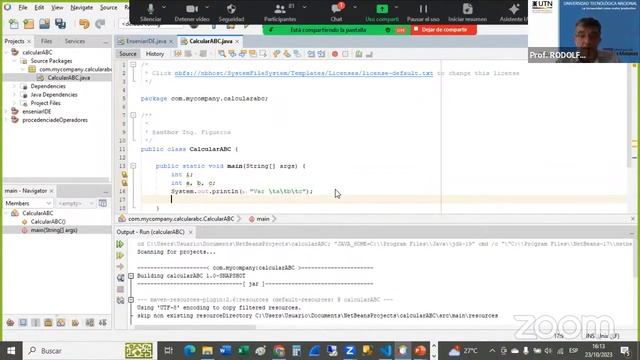
Task: Click the Show Inherited Members icon in Navigator
Action: point(10,323)
